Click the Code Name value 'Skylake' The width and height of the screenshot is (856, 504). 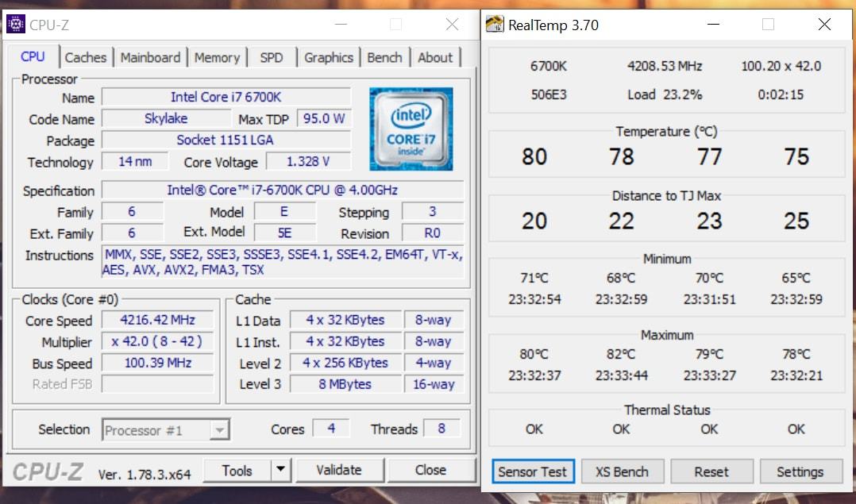166,118
